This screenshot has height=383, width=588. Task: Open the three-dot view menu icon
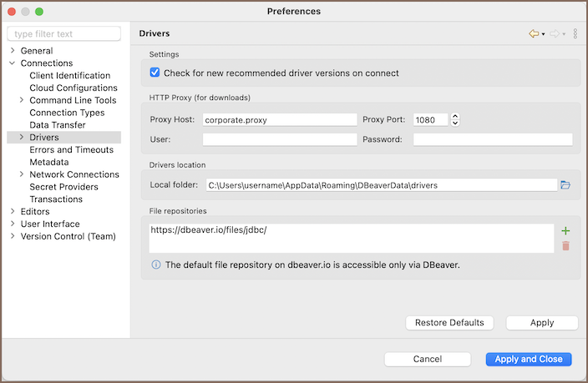(575, 33)
